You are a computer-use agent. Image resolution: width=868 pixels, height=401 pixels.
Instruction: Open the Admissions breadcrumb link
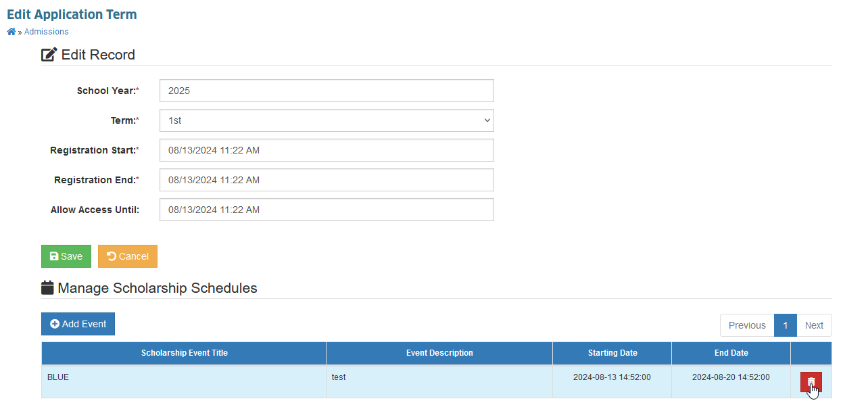coord(46,32)
